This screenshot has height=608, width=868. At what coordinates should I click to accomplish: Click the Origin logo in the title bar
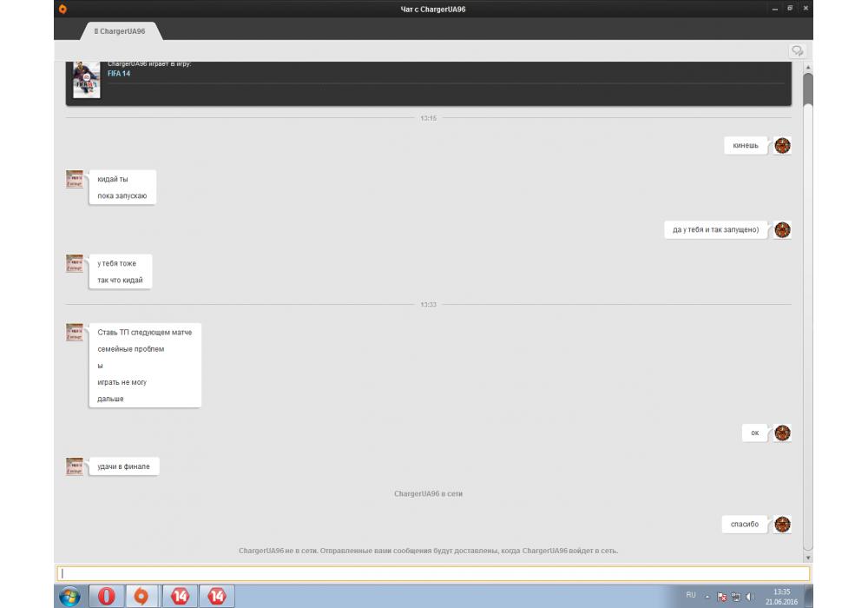tap(62, 9)
